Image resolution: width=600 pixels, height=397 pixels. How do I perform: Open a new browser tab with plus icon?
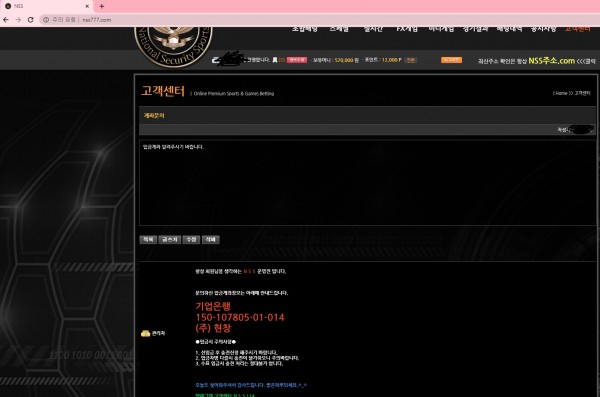(101, 6)
